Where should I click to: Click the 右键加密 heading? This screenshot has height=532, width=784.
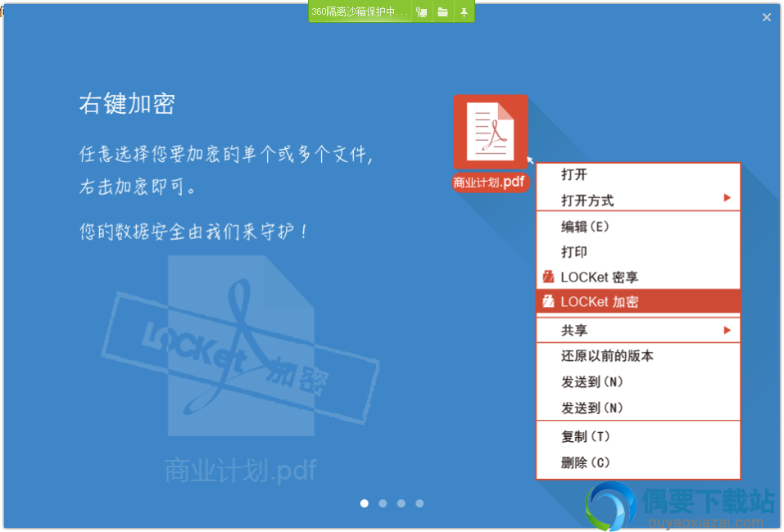point(127,104)
